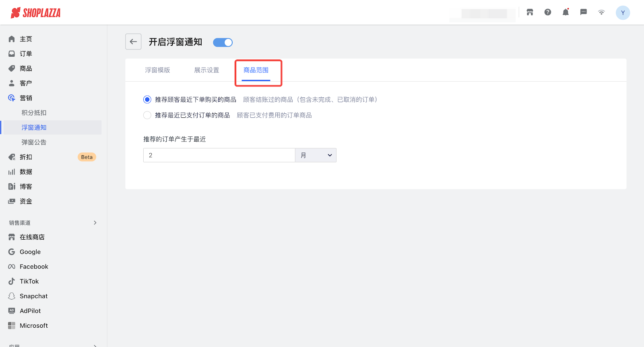The height and width of the screenshot is (347, 644).
Task: Go to 积分抵扣 submenu item
Action: 34,113
